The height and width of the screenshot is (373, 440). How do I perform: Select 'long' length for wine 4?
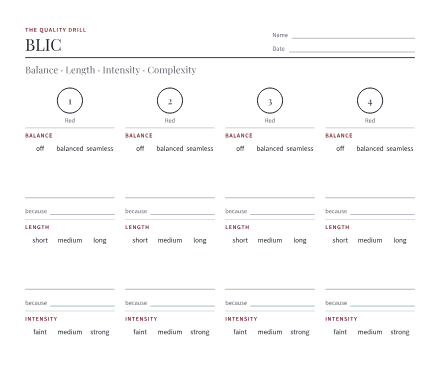[x=400, y=240]
